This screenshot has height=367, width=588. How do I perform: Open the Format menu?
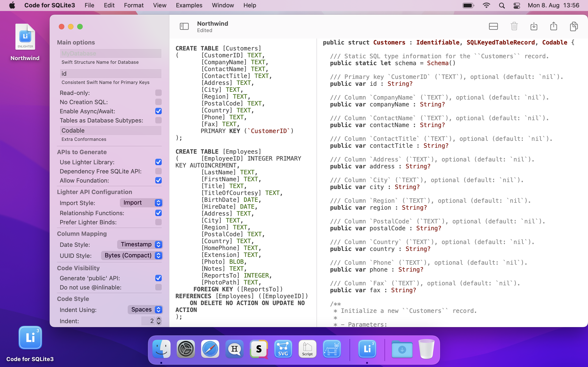pyautogui.click(x=134, y=5)
